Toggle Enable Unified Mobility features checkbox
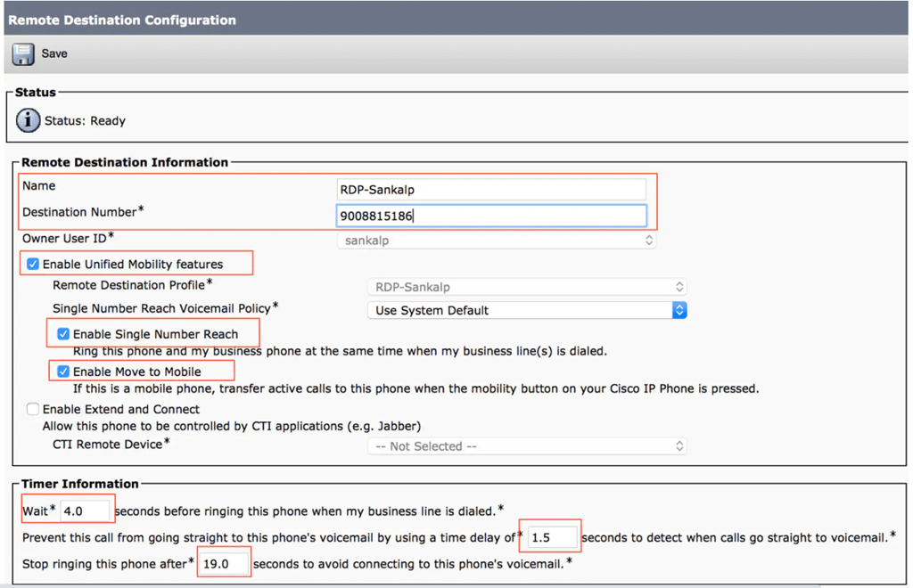 [x=33, y=264]
